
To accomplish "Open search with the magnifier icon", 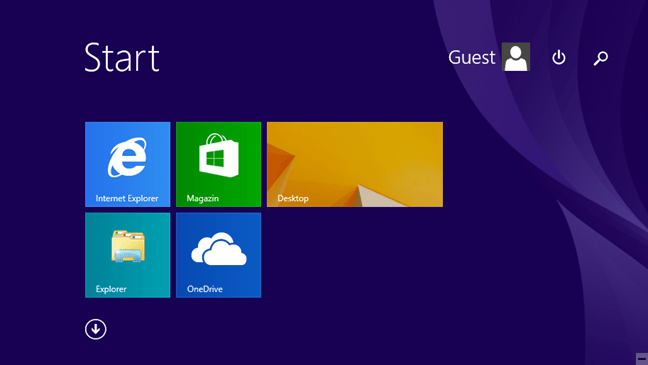I will click(600, 58).
